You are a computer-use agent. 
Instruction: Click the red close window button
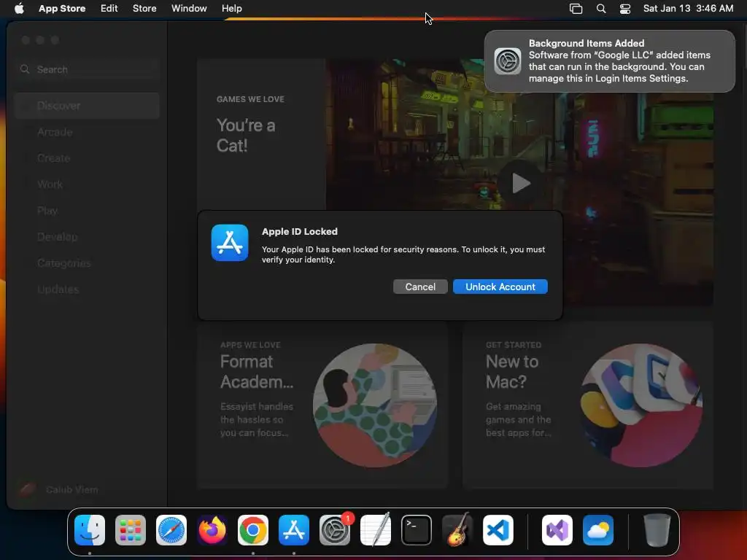pyautogui.click(x=26, y=40)
